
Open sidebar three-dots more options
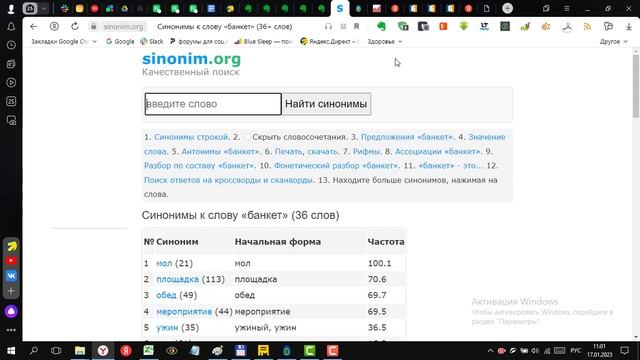[11, 330]
